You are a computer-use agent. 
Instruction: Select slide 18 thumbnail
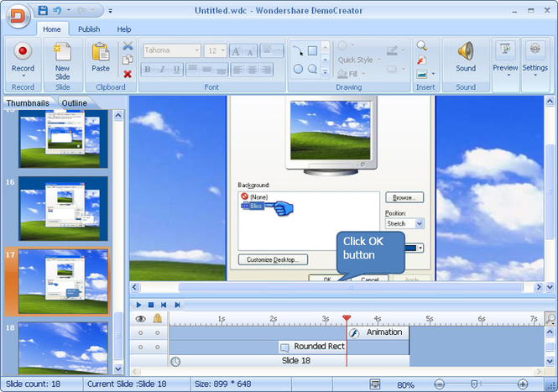pyautogui.click(x=63, y=348)
